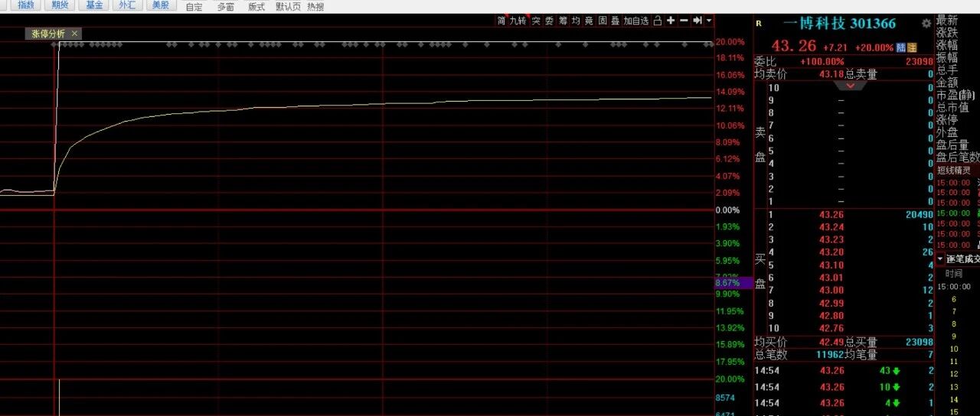
Task: Click bid level 10 price 42.76
Action: tap(831, 329)
